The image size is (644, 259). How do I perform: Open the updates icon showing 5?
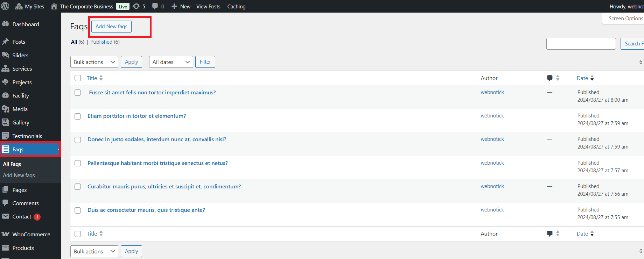pos(139,6)
